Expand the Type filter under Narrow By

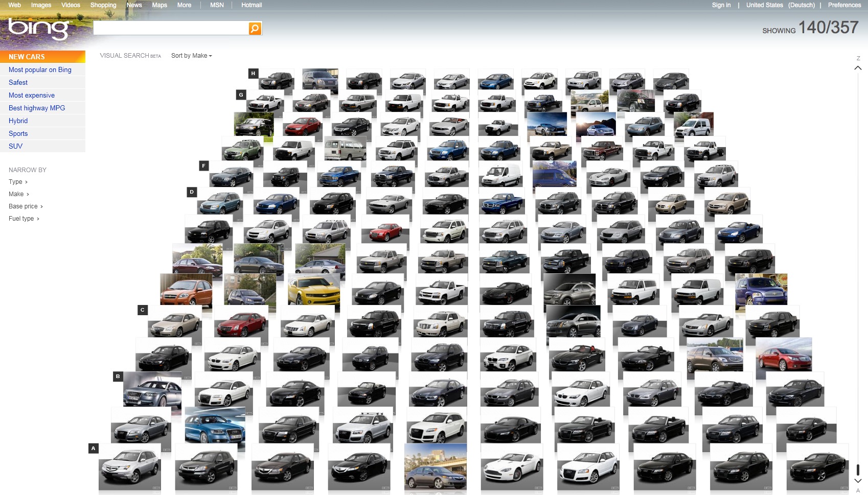coord(17,181)
